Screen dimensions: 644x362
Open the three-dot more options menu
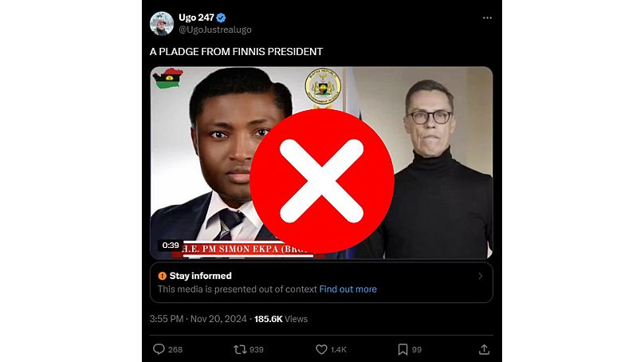pos(487,18)
